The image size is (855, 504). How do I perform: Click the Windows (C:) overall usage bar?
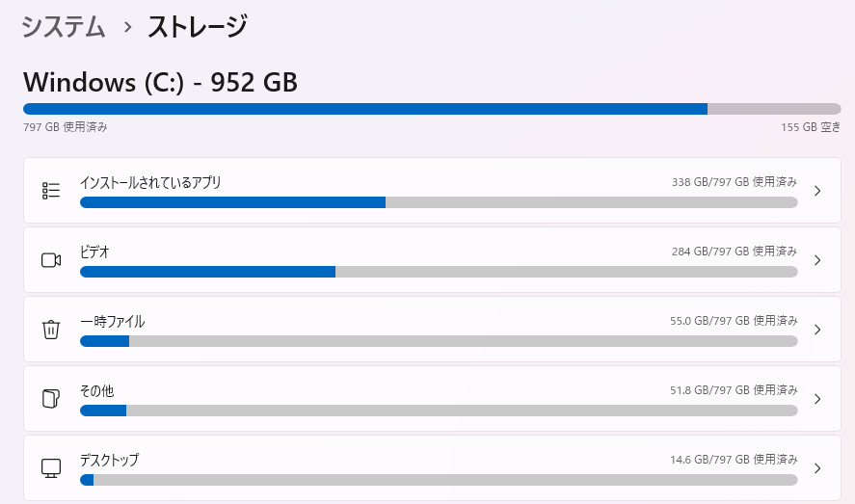tap(432, 109)
